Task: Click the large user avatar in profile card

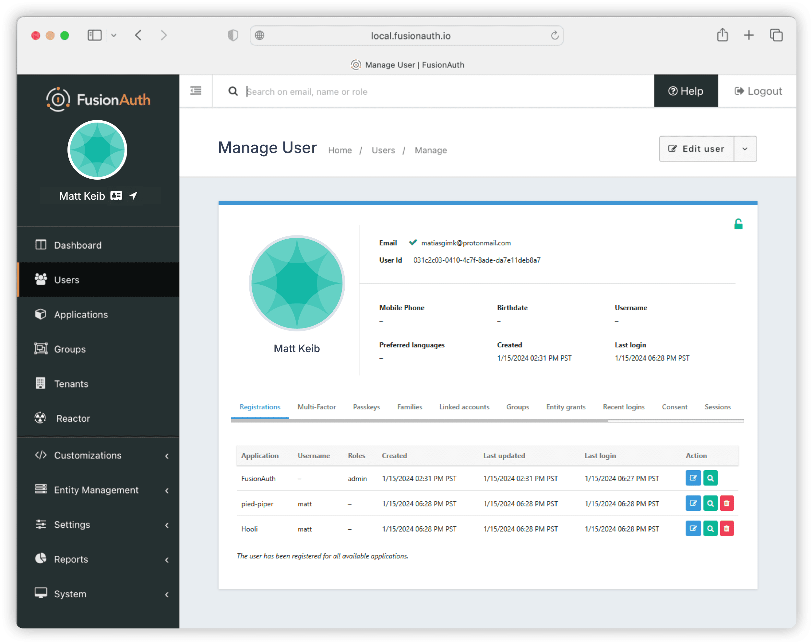Action: coord(297,283)
